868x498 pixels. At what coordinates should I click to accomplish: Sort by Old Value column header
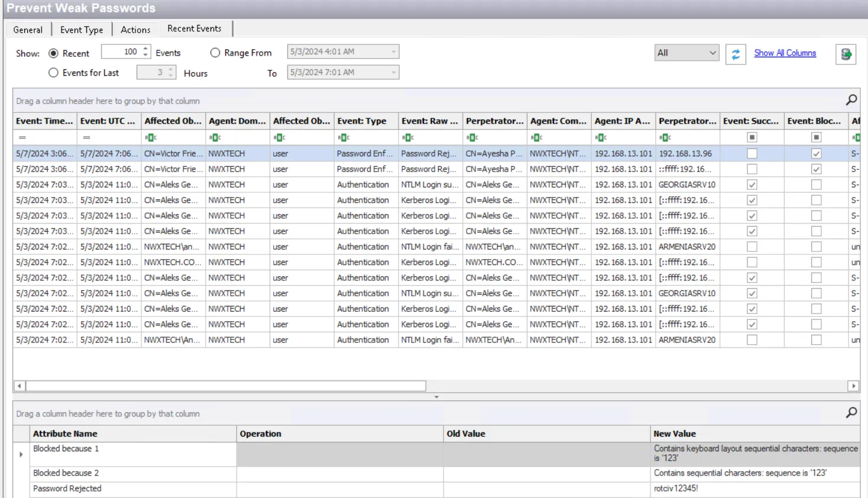click(x=547, y=434)
